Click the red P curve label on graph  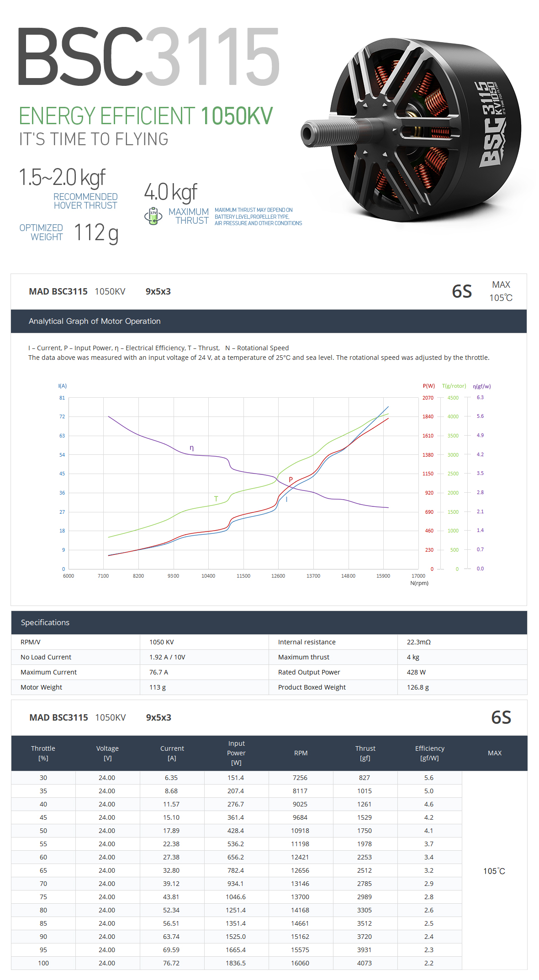(x=291, y=479)
